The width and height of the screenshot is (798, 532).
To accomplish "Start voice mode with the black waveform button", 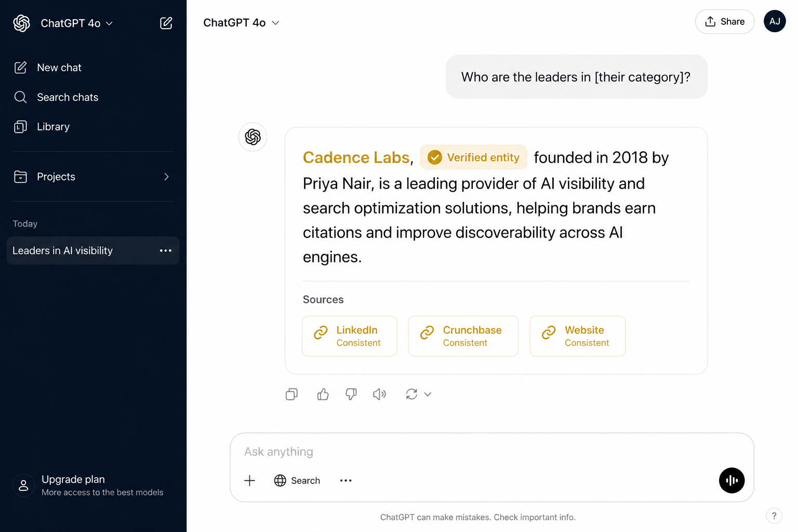I will [x=732, y=481].
